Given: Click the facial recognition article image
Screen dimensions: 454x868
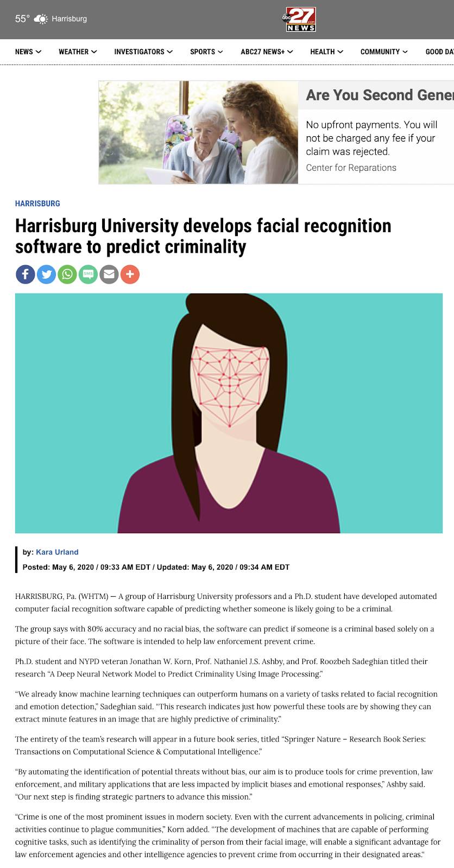Looking at the screenshot, I should pyautogui.click(x=229, y=413).
